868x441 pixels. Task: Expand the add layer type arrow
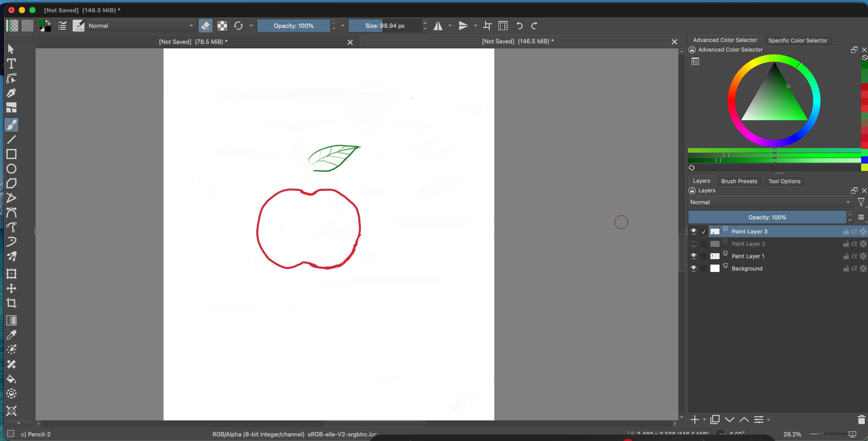pos(704,420)
